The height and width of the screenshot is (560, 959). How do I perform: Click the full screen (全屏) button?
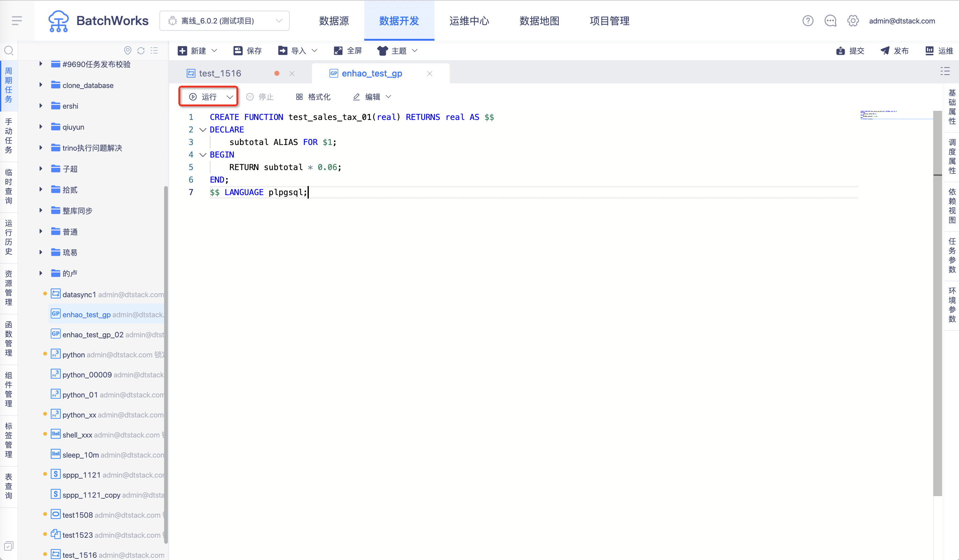[x=347, y=51]
